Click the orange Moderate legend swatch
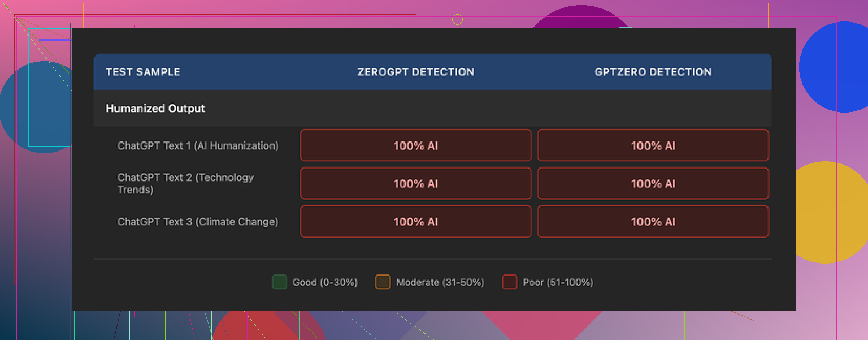 383,282
